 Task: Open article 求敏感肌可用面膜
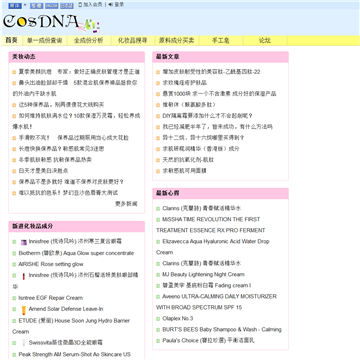(x=185, y=171)
